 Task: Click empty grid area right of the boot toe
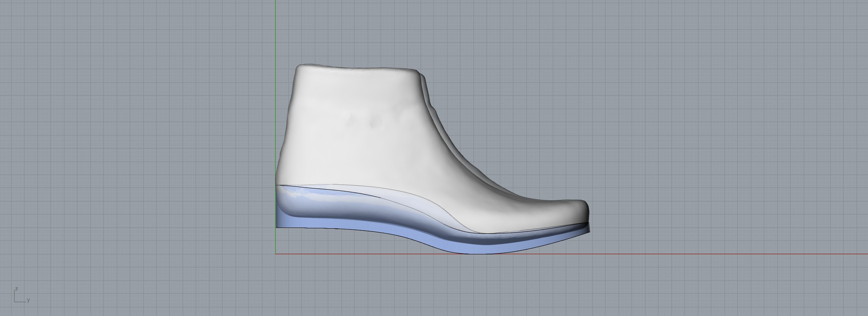pos(710,178)
